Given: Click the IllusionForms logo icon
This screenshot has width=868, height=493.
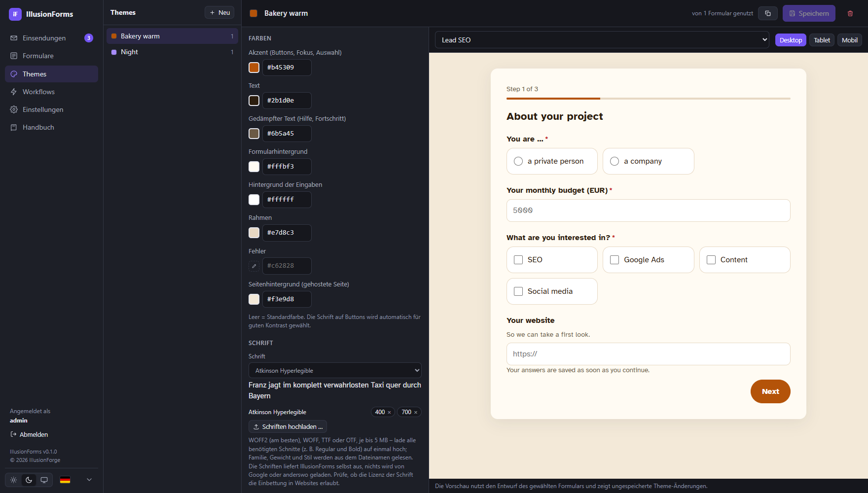Looking at the screenshot, I should click(15, 14).
